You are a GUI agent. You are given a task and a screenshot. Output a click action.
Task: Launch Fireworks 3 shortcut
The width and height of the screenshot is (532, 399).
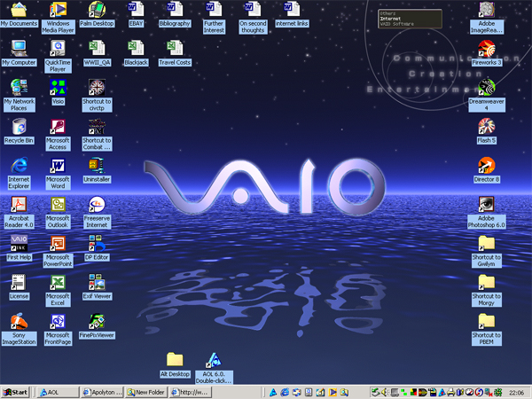(x=487, y=49)
